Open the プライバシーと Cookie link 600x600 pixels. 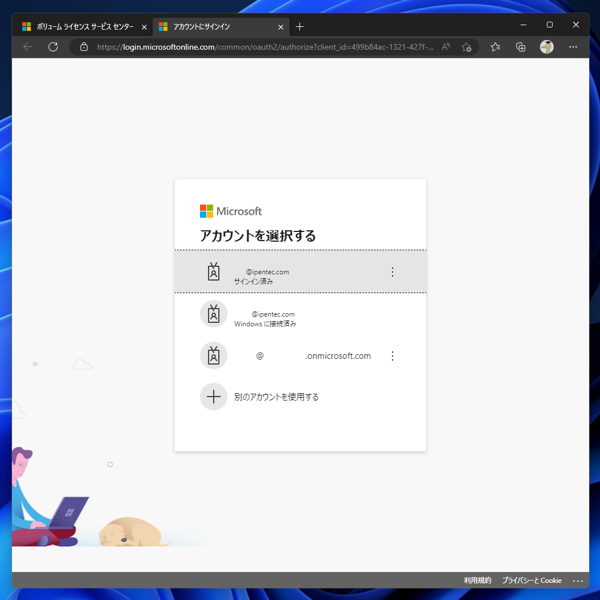click(x=532, y=580)
